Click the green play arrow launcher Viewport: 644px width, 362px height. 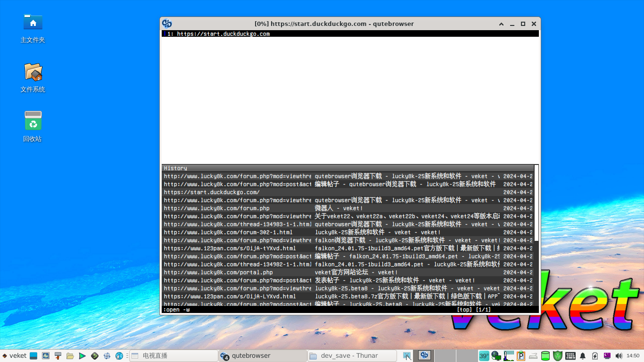pos(83,356)
